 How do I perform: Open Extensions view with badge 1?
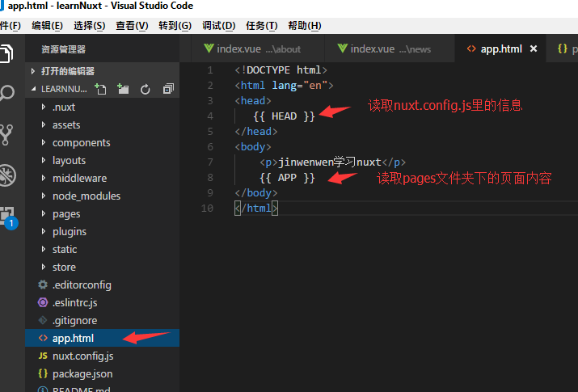point(8,217)
